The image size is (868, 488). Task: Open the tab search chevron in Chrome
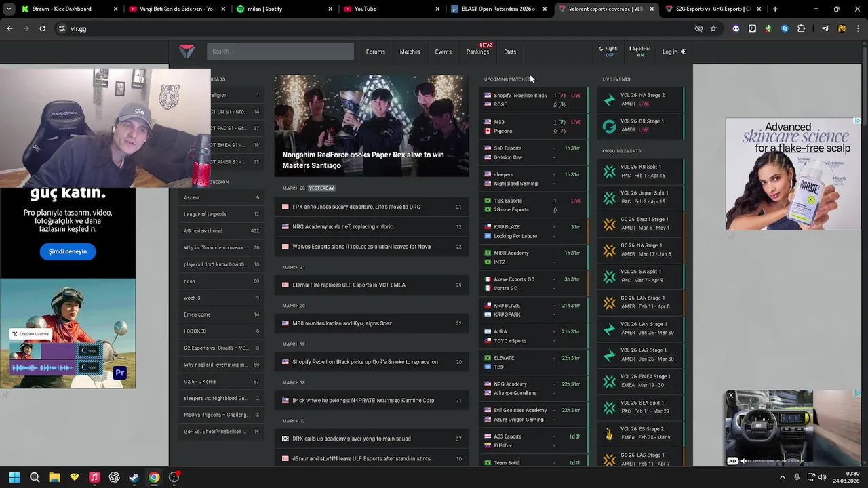coord(9,9)
